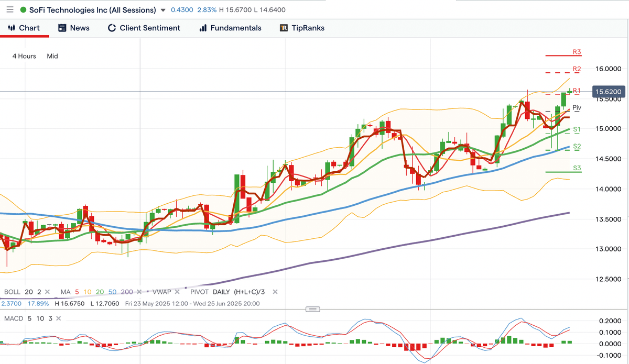Image resolution: width=629 pixels, height=364 pixels.
Task: Click the range low L 12.7050
Action: pos(106,303)
